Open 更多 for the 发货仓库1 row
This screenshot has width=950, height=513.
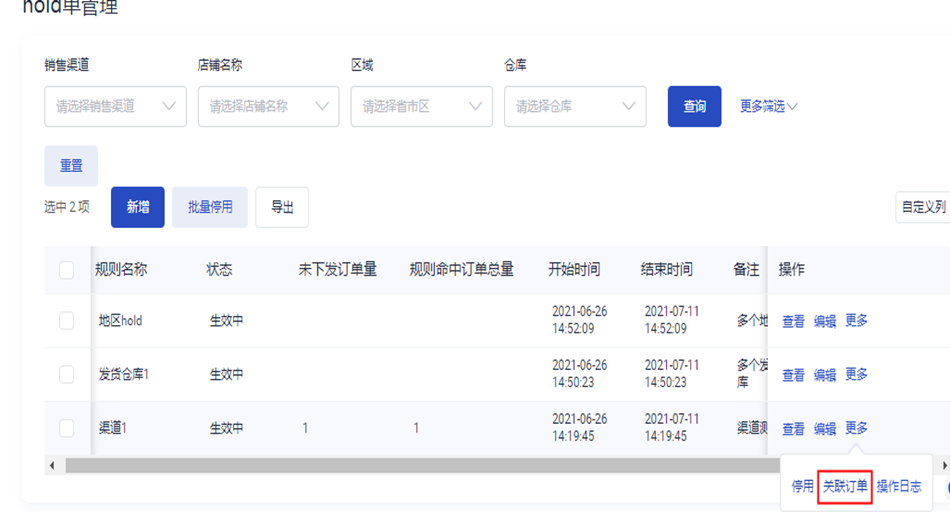click(x=856, y=374)
